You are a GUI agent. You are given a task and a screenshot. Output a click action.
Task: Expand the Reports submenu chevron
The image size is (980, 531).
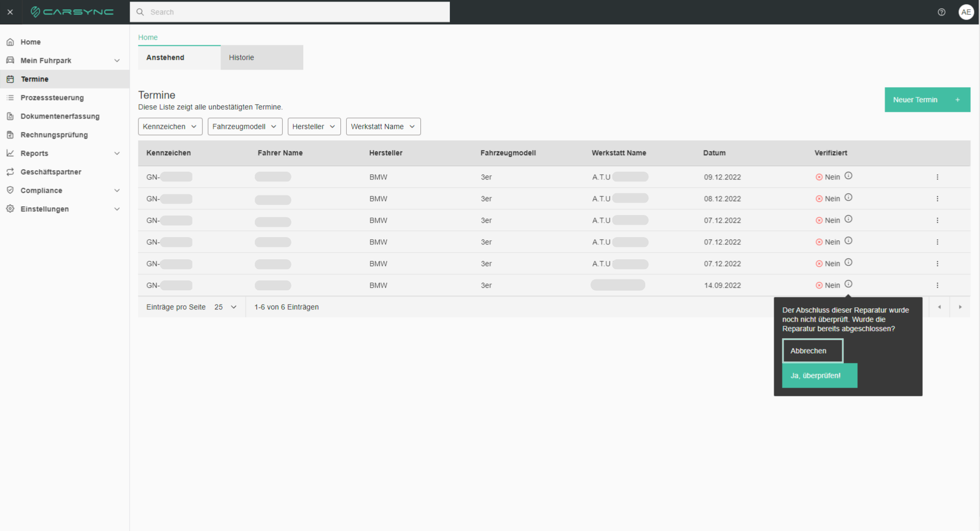tap(117, 153)
